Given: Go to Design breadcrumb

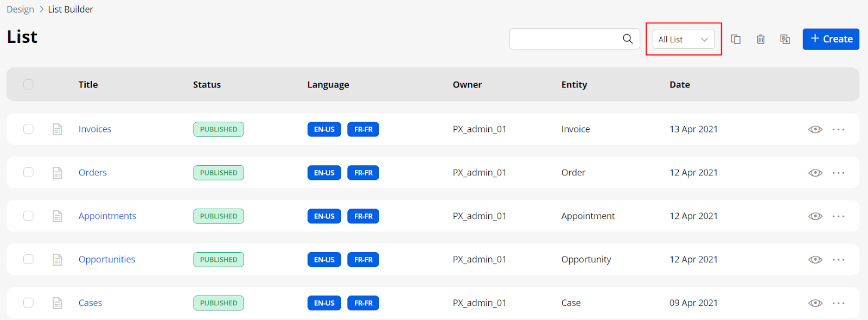Looking at the screenshot, I should pyautogui.click(x=20, y=9).
